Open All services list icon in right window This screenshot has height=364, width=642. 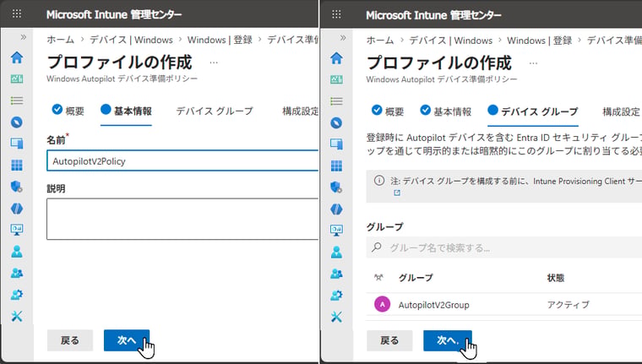point(336,101)
